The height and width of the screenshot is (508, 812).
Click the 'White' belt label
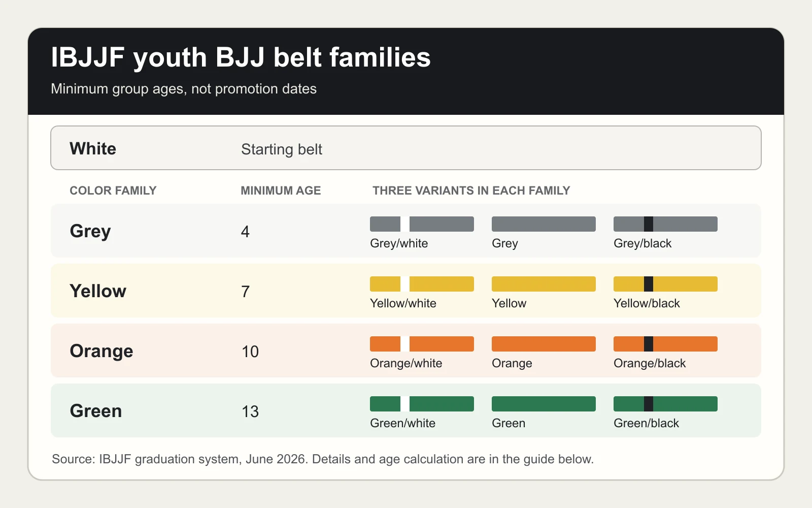93,149
